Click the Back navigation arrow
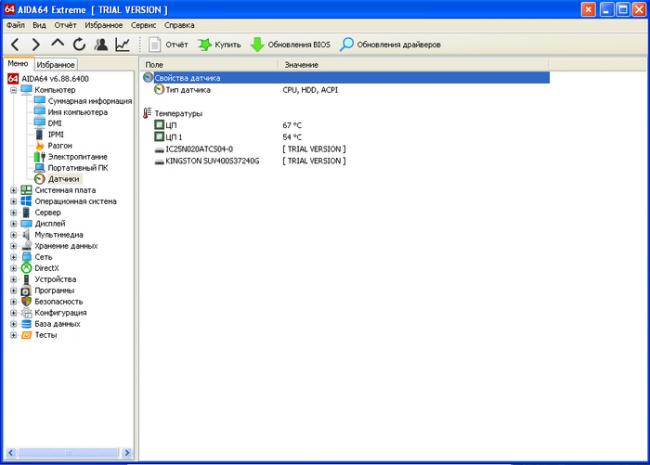 coord(15,44)
